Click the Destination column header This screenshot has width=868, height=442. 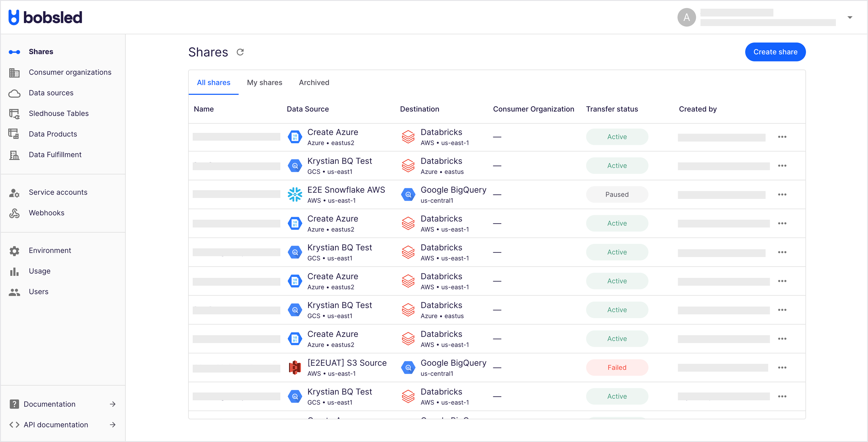pyautogui.click(x=419, y=109)
